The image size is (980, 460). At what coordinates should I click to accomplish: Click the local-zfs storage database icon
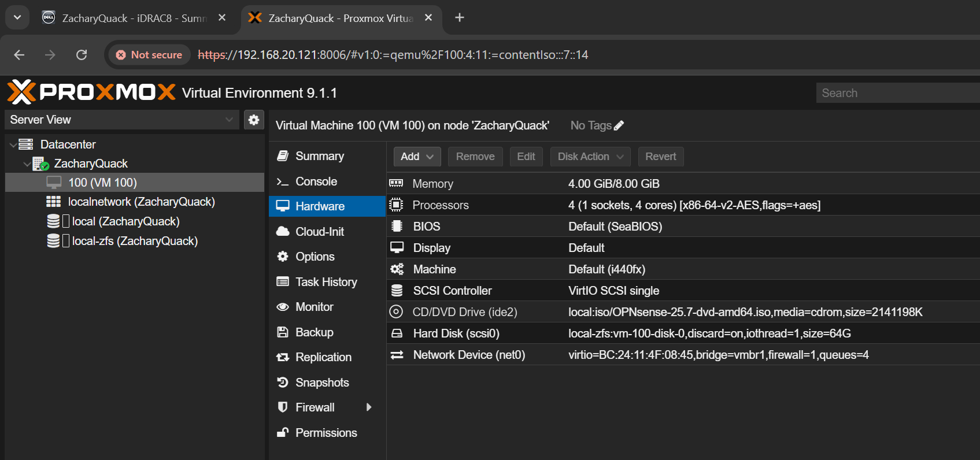pyautogui.click(x=53, y=241)
